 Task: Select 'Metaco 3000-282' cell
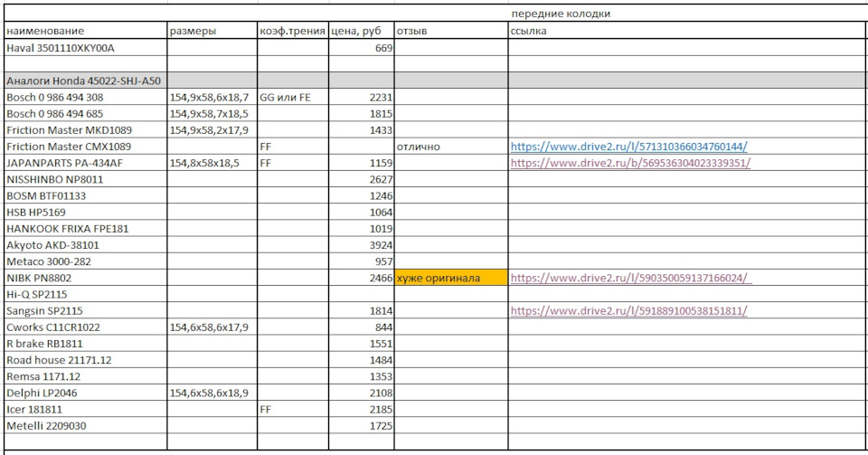pos(85,261)
